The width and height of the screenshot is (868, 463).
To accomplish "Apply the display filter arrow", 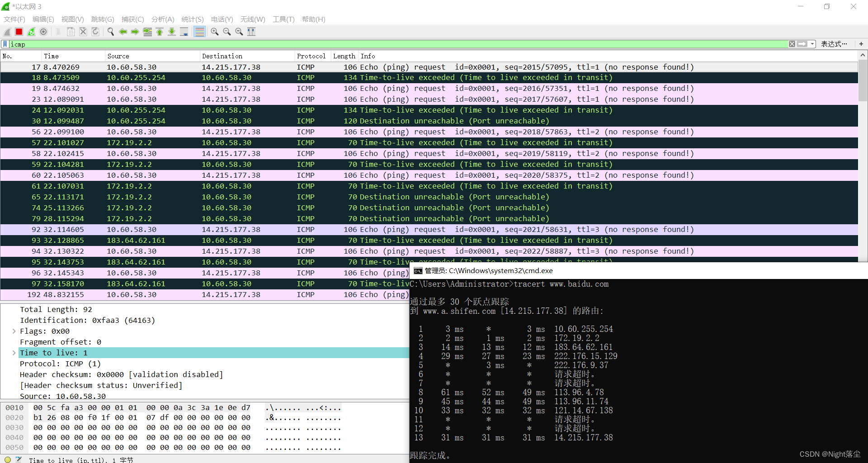I will (x=802, y=44).
